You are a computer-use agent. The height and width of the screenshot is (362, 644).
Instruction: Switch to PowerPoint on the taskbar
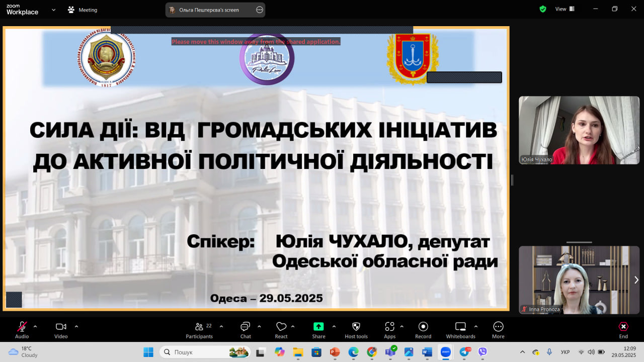(335, 352)
